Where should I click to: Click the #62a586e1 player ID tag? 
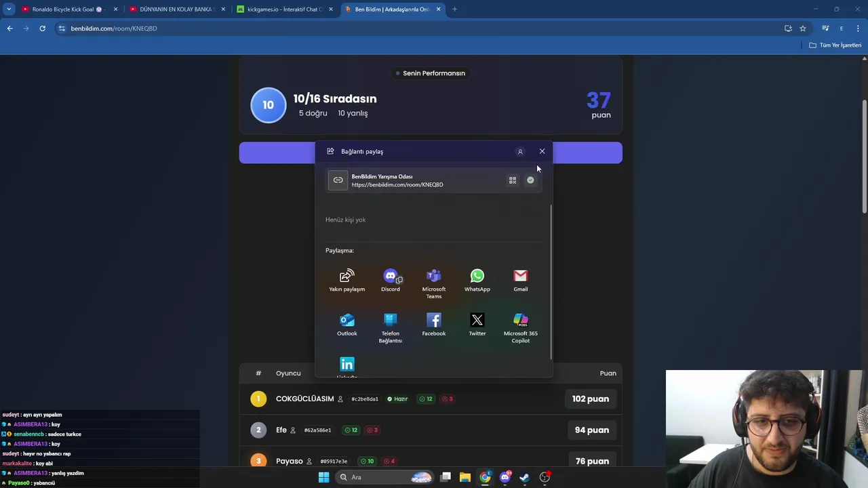click(317, 430)
